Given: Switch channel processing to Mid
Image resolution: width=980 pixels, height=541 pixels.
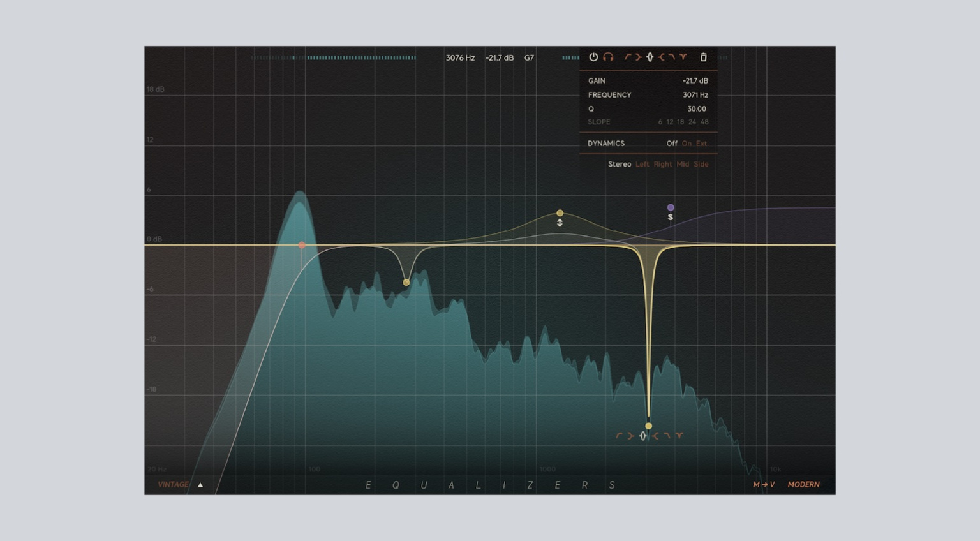Looking at the screenshot, I should 682,164.
